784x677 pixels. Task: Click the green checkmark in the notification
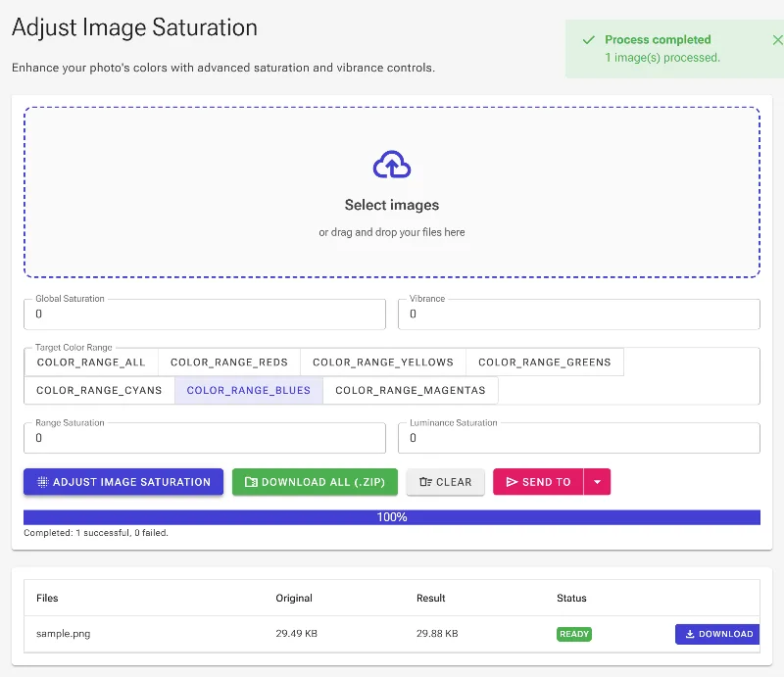(589, 40)
